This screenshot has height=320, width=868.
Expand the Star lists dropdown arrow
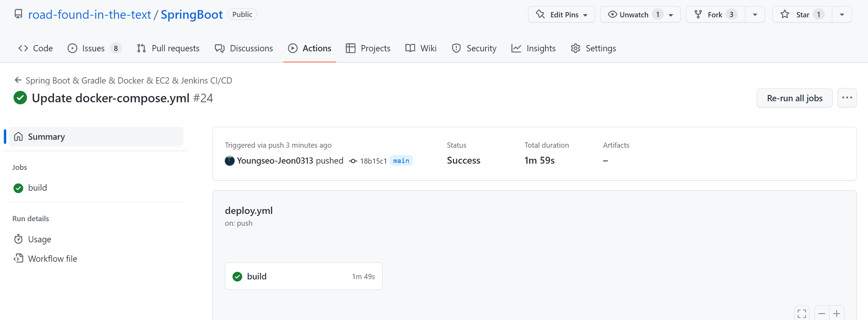842,15
